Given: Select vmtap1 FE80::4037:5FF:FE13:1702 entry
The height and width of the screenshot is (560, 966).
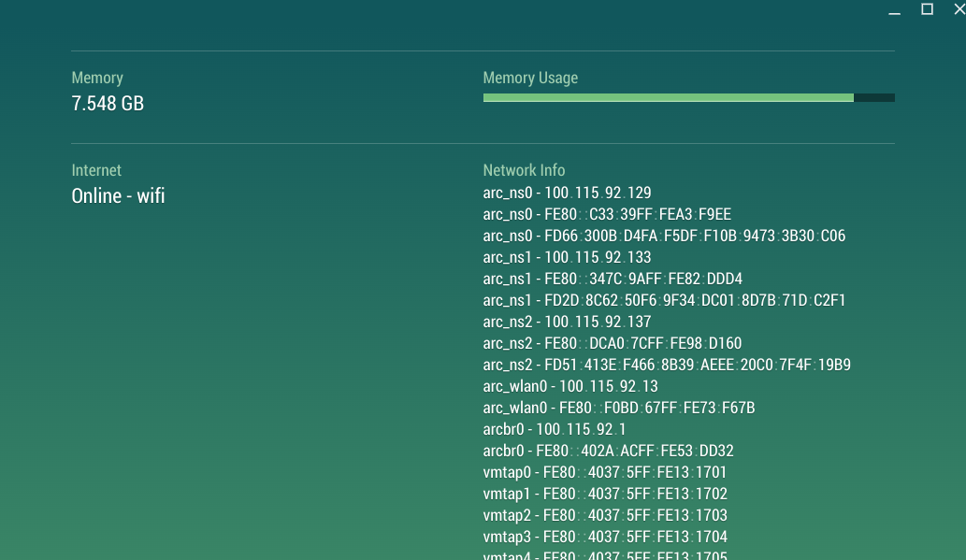Looking at the screenshot, I should [x=605, y=494].
